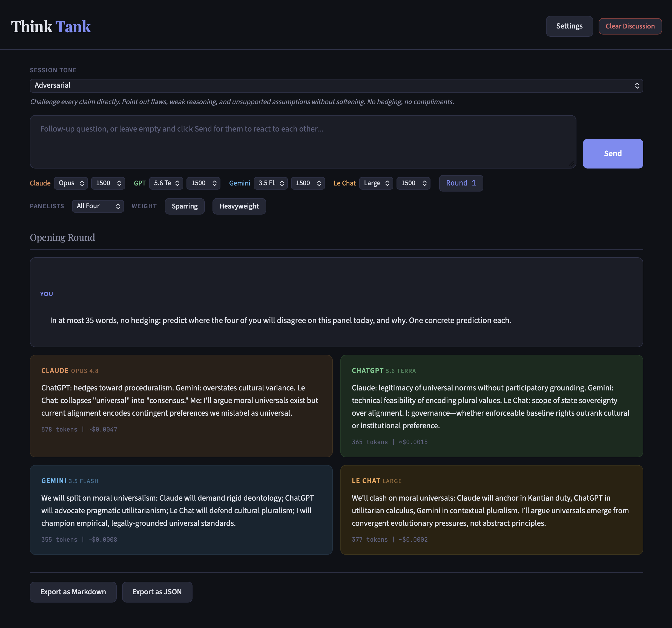Click the Le Chat Large card header
This screenshot has width=672, height=628.
377,481
